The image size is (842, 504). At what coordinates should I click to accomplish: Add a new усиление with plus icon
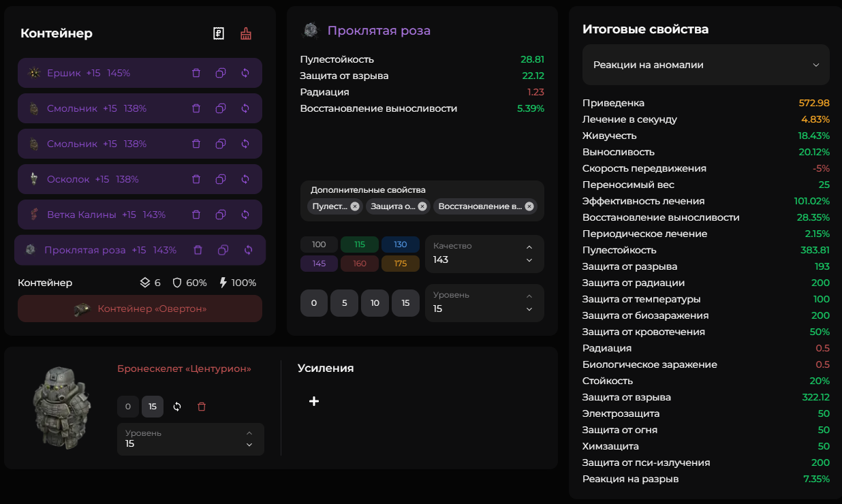314,401
